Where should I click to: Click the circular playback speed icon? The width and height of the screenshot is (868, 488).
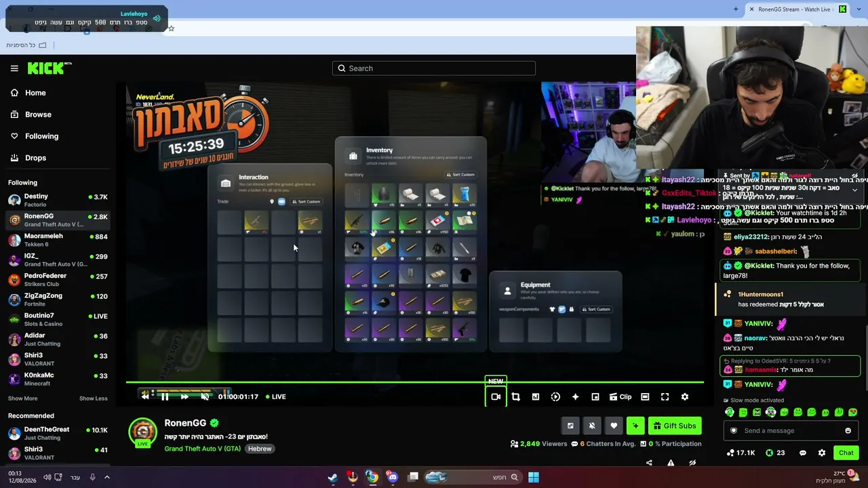[555, 396]
